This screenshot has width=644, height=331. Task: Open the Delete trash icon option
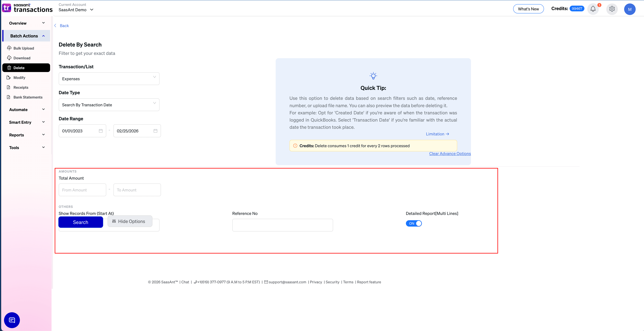tap(9, 68)
